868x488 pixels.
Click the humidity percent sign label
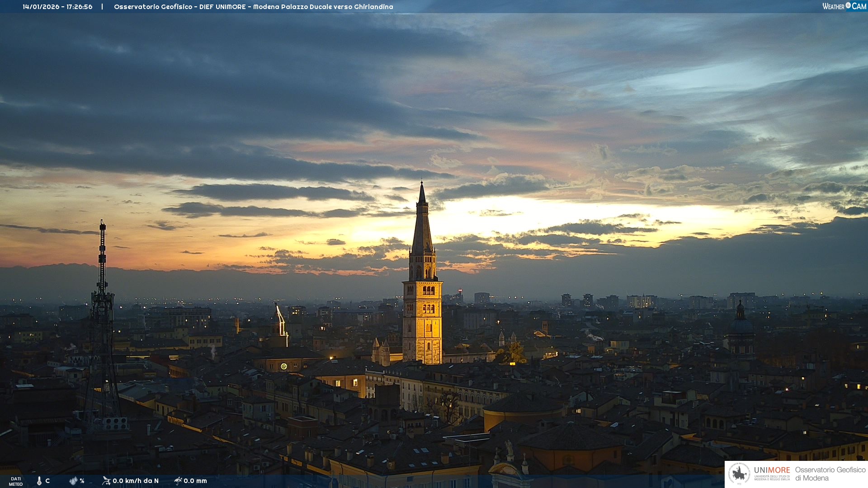[x=82, y=481]
